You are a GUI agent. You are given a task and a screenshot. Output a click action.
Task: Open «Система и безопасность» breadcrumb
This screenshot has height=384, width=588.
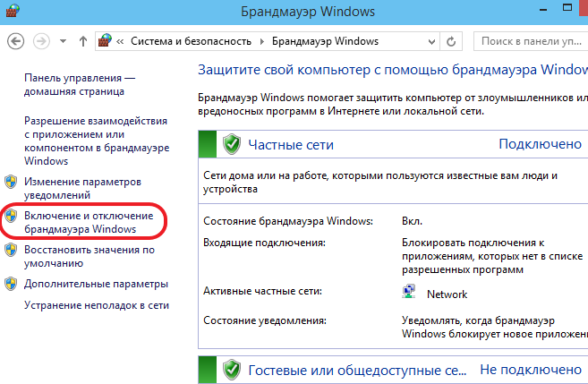click(x=191, y=41)
